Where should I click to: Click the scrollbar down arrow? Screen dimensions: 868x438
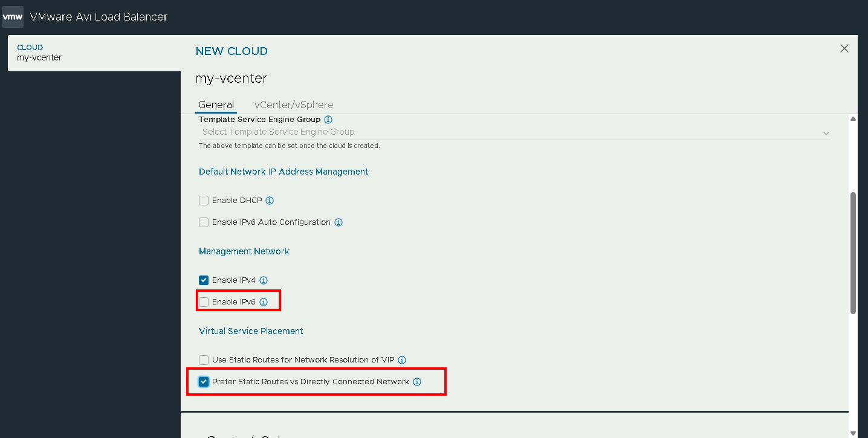coord(853,433)
